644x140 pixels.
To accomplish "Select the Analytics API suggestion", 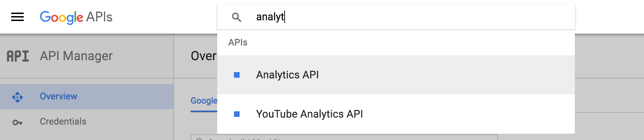I will coord(287,75).
